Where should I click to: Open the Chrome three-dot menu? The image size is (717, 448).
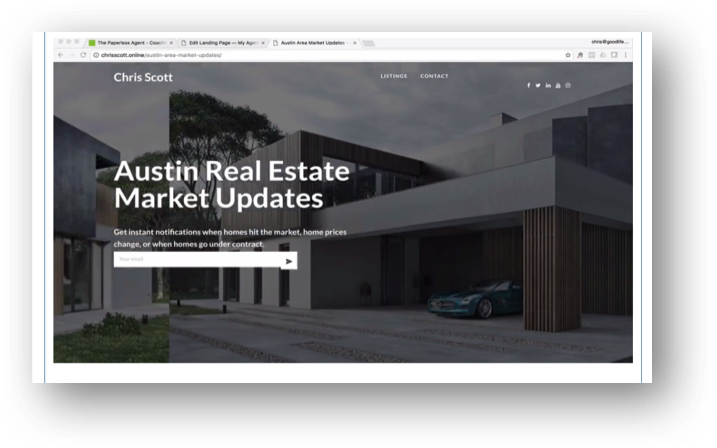click(626, 55)
